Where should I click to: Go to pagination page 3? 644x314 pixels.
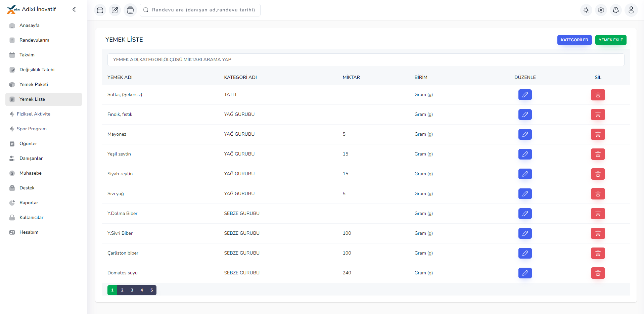tap(132, 290)
